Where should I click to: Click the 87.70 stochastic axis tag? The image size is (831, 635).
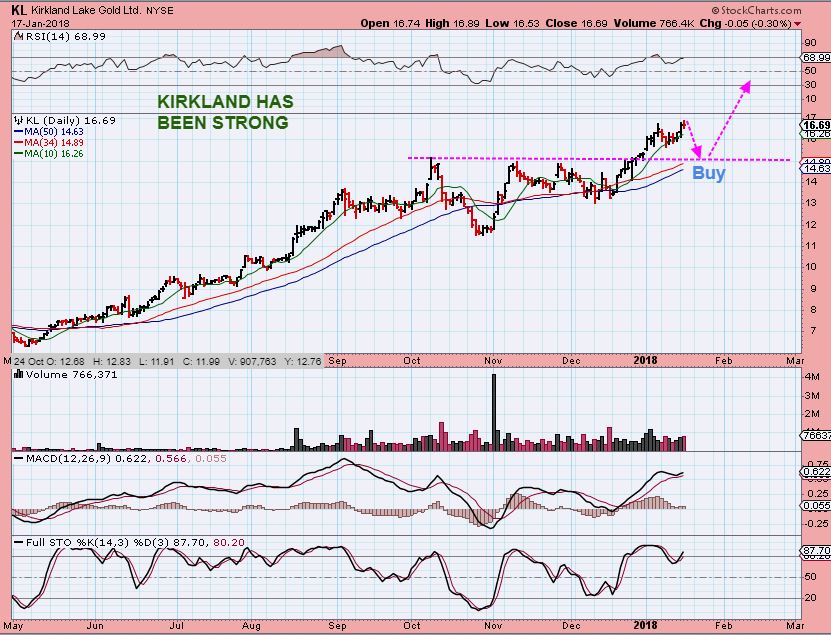coord(817,551)
